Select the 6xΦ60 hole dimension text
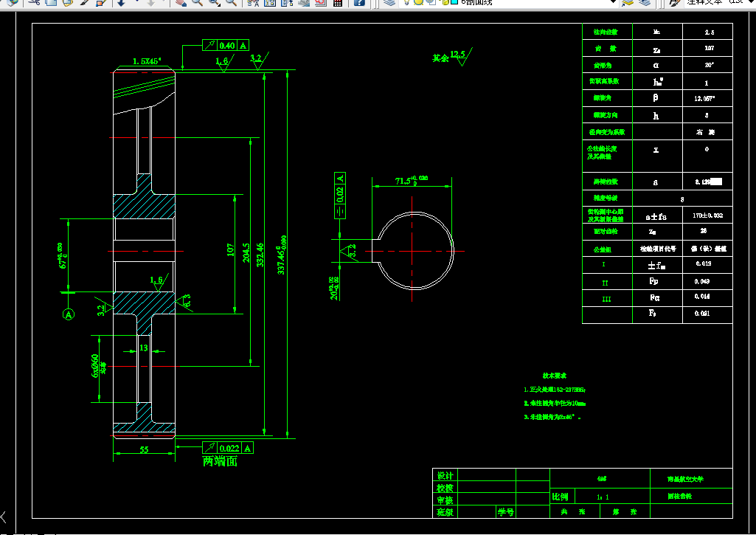 (97, 366)
